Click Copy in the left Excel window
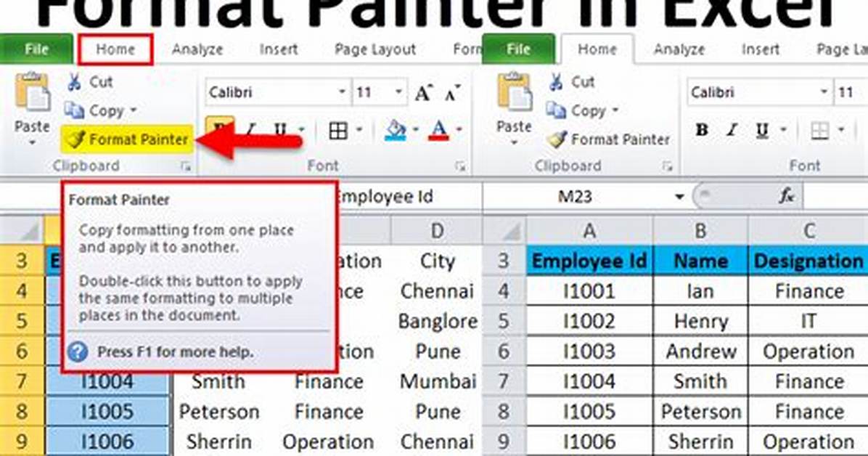Image resolution: width=868 pixels, height=456 pixels. [x=94, y=110]
